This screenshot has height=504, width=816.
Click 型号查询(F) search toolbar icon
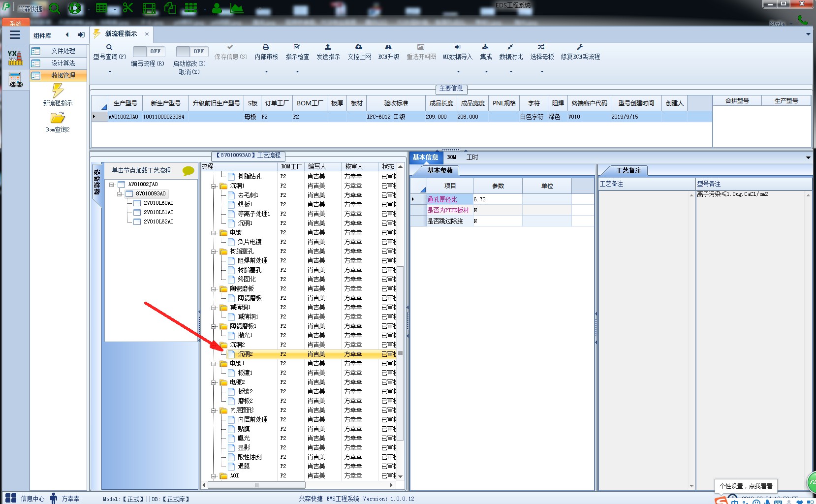click(109, 47)
